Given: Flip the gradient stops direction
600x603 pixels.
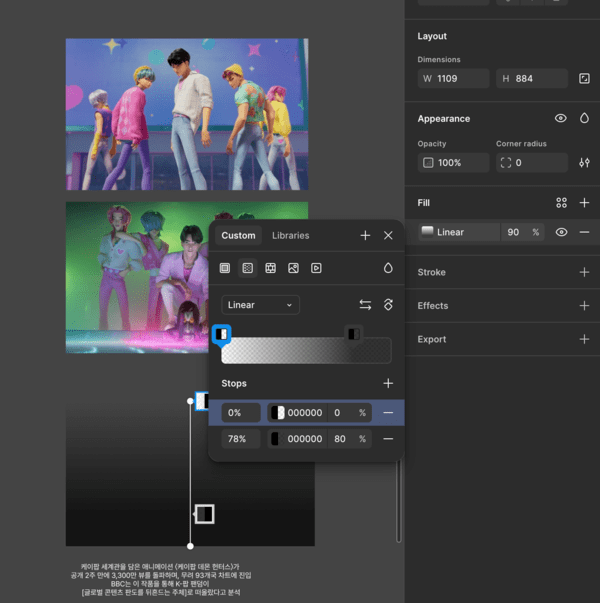Looking at the screenshot, I should pos(365,305).
